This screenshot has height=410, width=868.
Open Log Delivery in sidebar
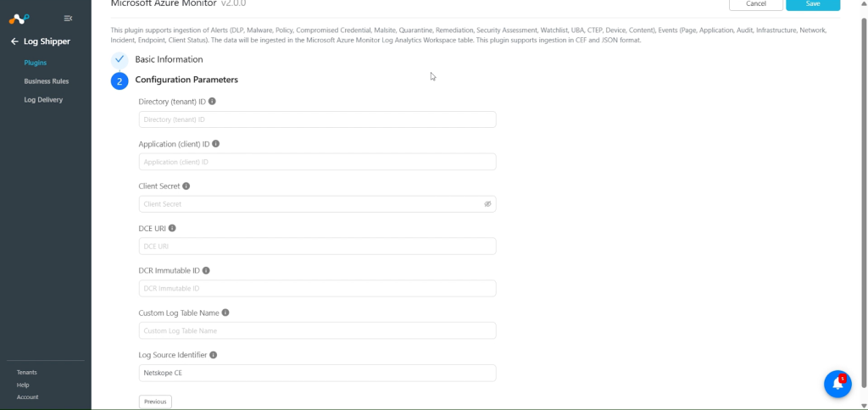point(43,100)
